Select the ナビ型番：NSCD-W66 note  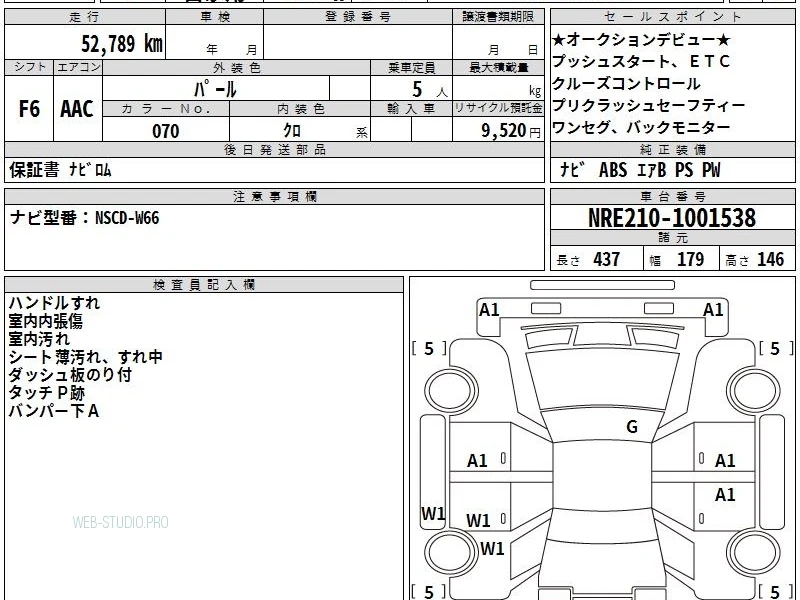pyautogui.click(x=85, y=218)
